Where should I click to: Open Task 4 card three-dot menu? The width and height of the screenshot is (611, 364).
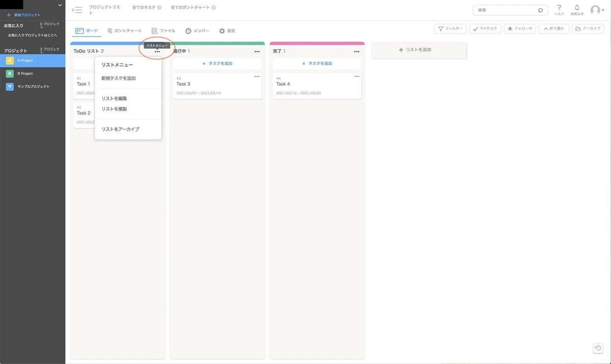tap(357, 76)
